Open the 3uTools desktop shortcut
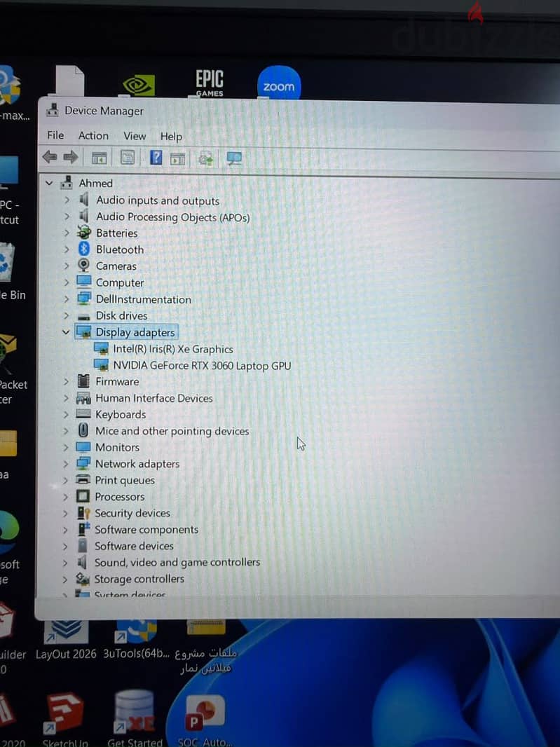 pyautogui.click(x=136, y=639)
